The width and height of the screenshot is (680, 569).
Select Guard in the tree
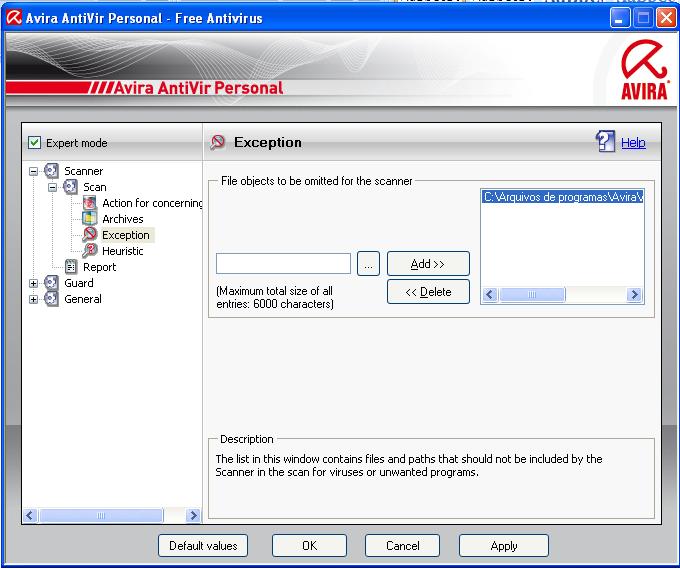pyautogui.click(x=79, y=283)
